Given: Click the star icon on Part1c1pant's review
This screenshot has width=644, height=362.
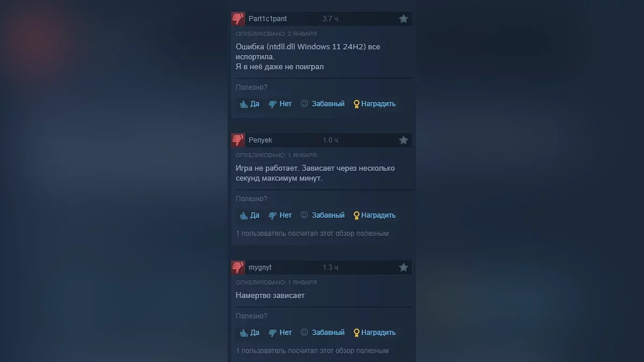Looking at the screenshot, I should (404, 19).
